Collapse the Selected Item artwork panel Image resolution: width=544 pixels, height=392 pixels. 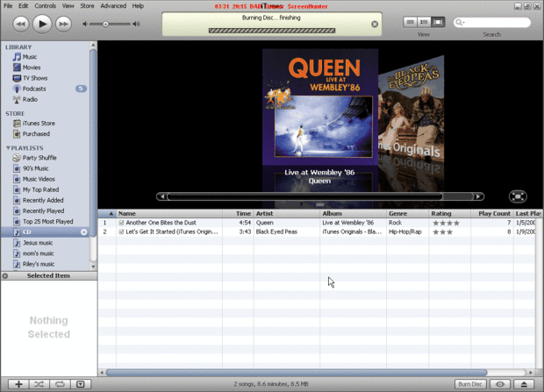click(x=5, y=276)
